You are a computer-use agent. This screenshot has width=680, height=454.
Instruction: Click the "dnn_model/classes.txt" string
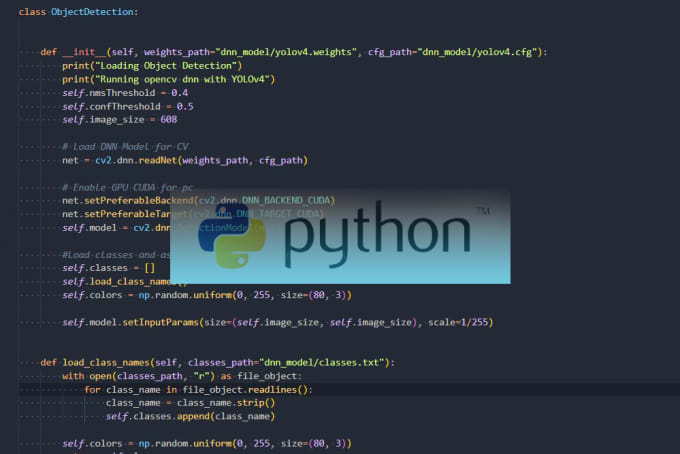coord(322,363)
